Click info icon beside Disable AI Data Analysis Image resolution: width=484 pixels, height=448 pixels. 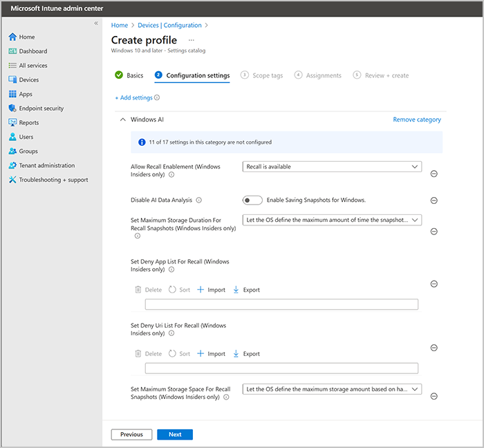(198, 200)
